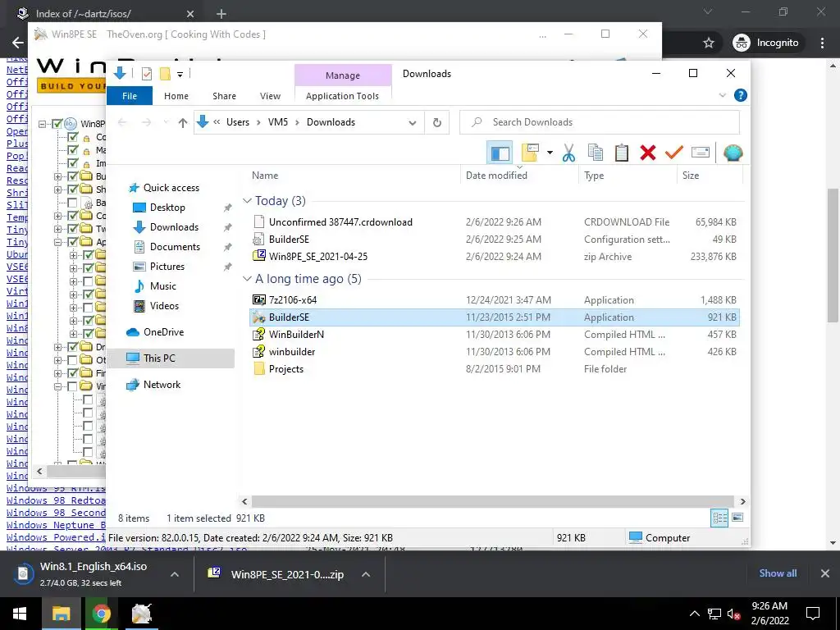
Task: Select Network in the navigation pane
Action: (x=162, y=385)
